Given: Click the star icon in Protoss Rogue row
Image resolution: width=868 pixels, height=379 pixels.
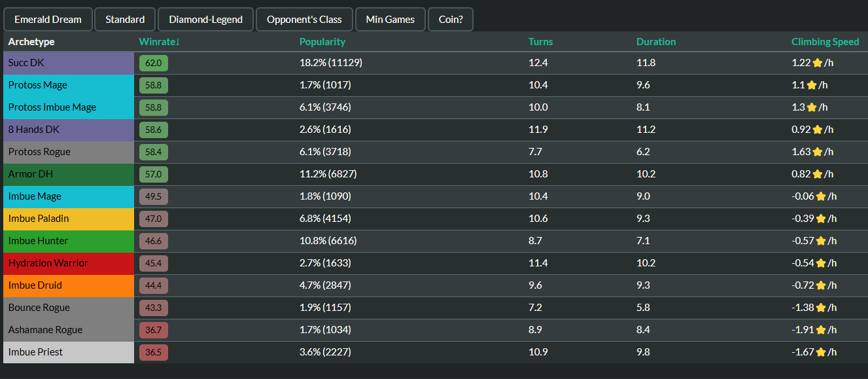Looking at the screenshot, I should point(817,152).
